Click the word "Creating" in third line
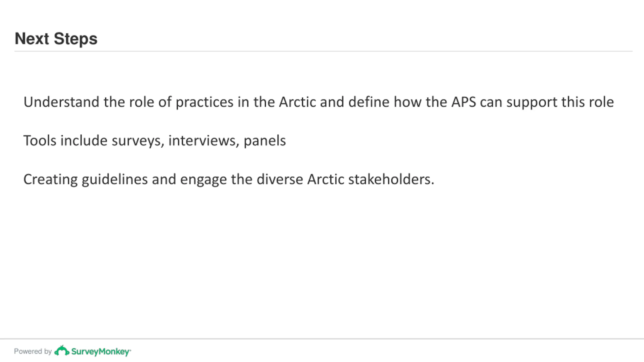This screenshot has width=644, height=362. pos(51,180)
